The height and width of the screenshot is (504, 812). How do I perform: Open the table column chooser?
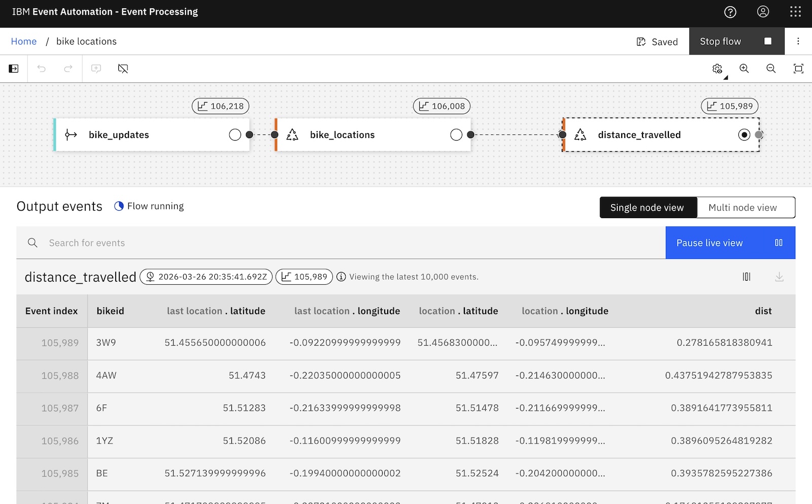(x=747, y=277)
